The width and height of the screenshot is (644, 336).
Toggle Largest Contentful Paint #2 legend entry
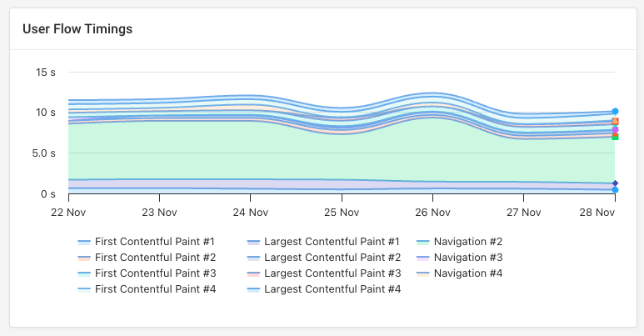(324, 258)
